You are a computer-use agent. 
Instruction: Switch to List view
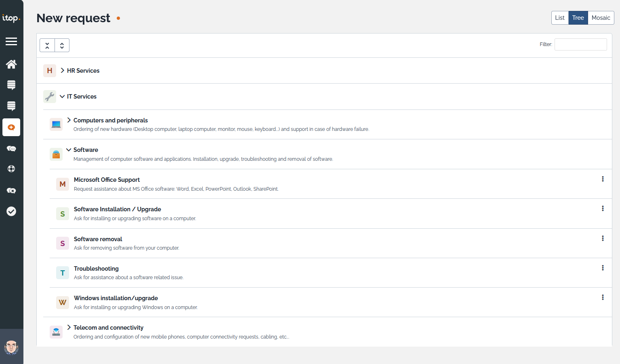(560, 18)
